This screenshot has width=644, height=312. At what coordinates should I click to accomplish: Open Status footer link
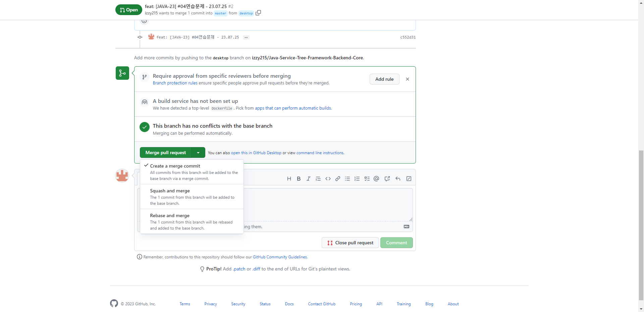[265, 304]
